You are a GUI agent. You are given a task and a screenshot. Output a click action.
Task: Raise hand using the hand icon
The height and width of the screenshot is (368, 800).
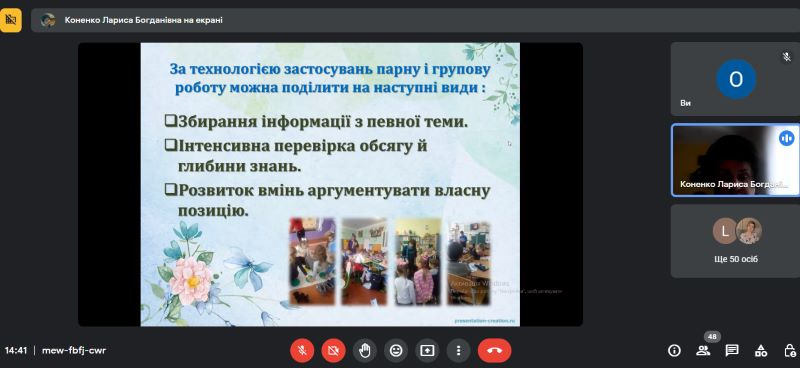click(364, 350)
